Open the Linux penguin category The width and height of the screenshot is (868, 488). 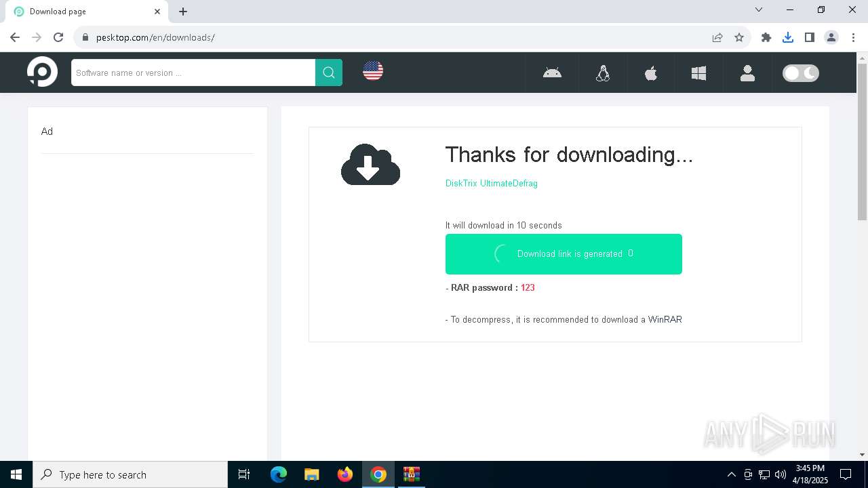[x=603, y=73]
